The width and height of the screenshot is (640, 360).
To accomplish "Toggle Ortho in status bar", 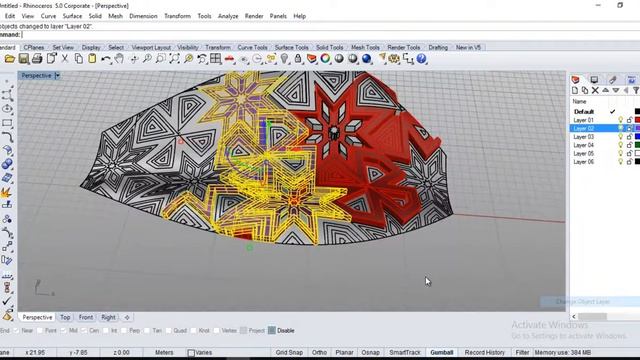I will (x=319, y=352).
